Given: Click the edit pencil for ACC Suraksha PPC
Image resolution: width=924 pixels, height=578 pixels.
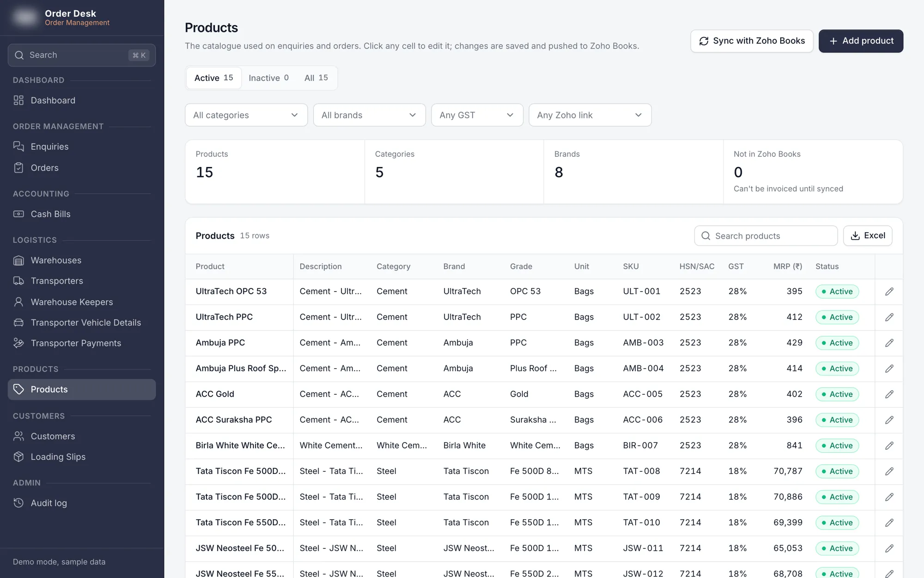Looking at the screenshot, I should point(889,420).
